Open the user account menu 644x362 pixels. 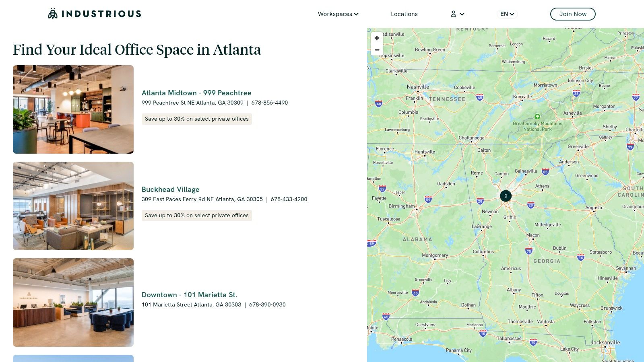tap(458, 14)
